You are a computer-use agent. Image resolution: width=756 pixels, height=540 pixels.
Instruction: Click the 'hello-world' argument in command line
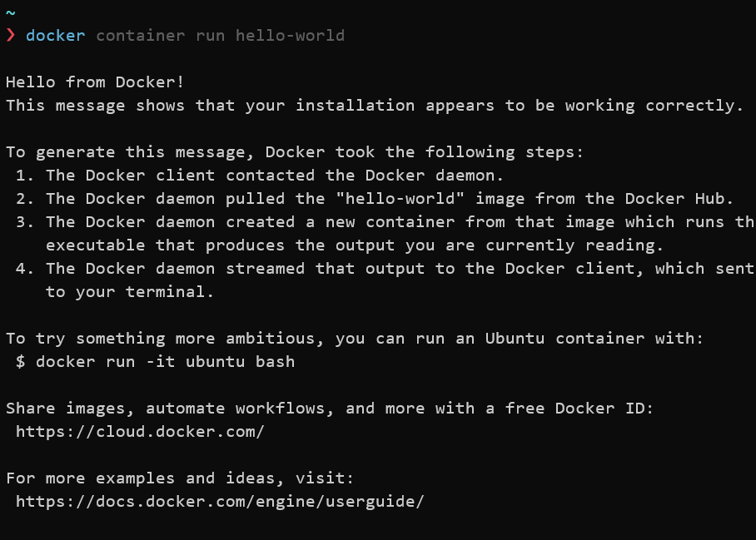pyautogui.click(x=290, y=35)
